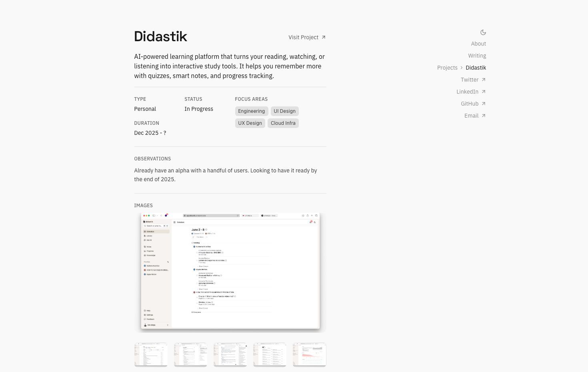Select the UX Design focus area tag

[x=250, y=123]
